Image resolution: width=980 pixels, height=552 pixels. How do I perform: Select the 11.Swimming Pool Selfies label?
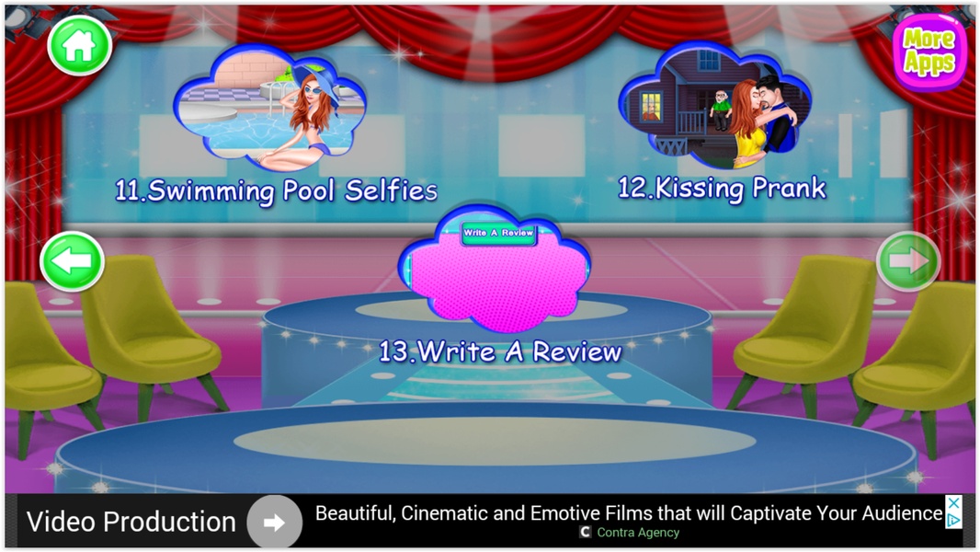coord(276,190)
